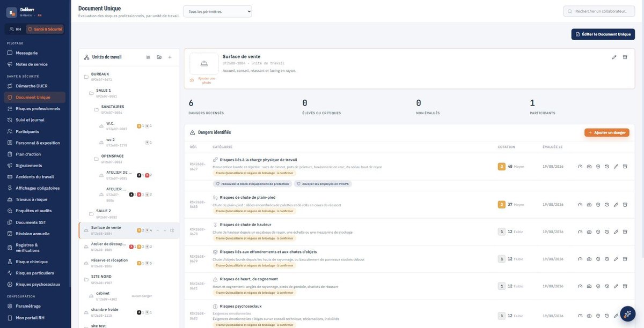This screenshot has height=328, width=644.
Task: Open history icon on chute de plain-pied row
Action: (607, 204)
